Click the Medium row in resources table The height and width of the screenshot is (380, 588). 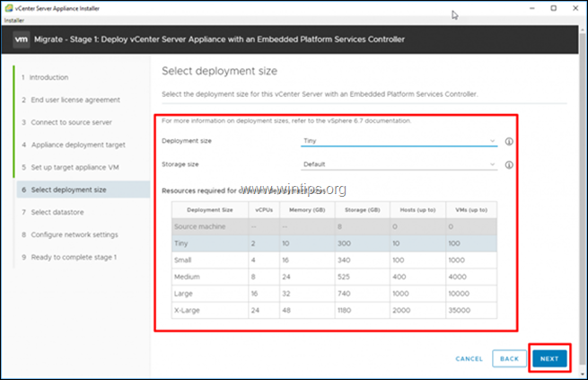tap(334, 277)
